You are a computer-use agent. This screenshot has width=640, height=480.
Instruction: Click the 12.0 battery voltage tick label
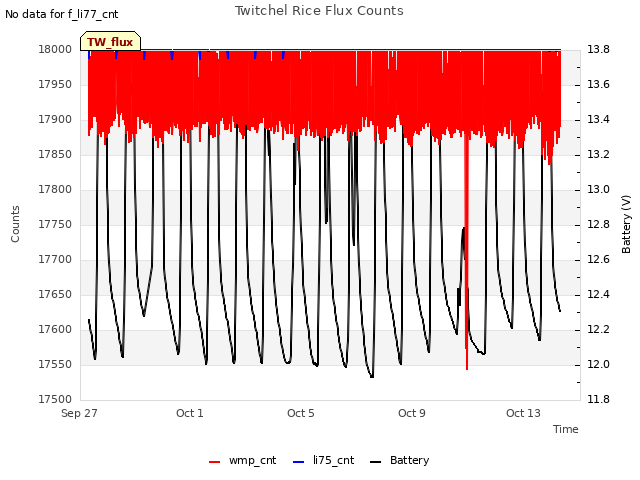(x=598, y=364)
